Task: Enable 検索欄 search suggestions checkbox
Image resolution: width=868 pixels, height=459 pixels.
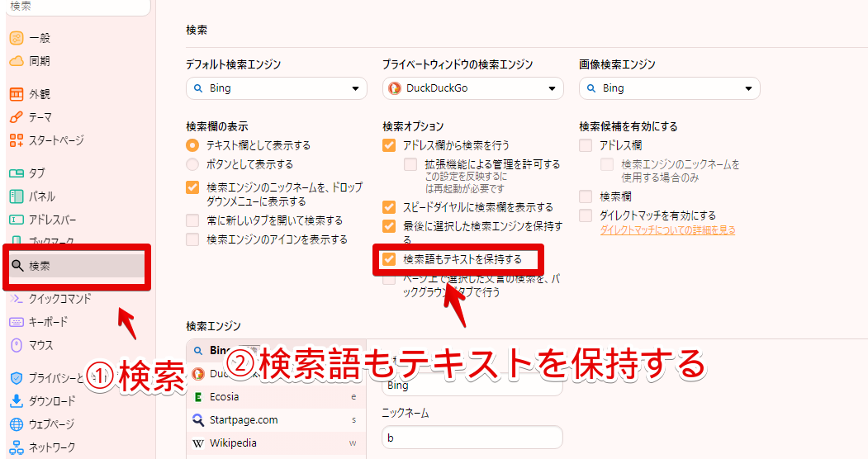Action: point(585,196)
